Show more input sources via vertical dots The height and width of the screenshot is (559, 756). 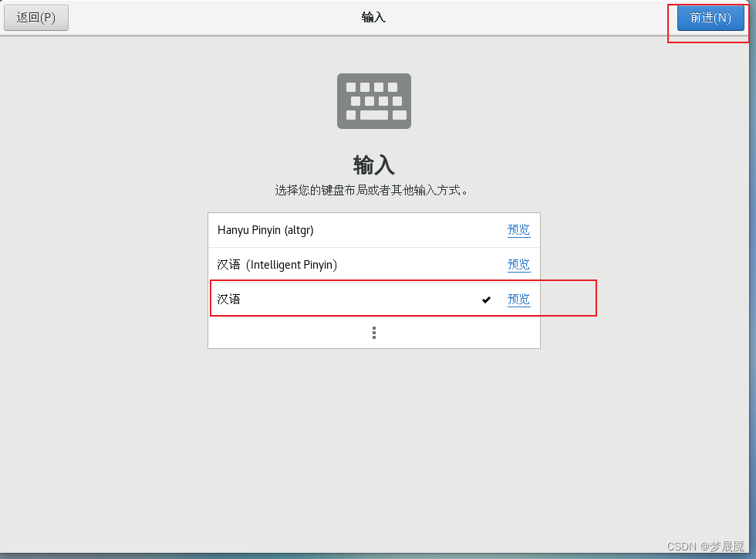[373, 333]
